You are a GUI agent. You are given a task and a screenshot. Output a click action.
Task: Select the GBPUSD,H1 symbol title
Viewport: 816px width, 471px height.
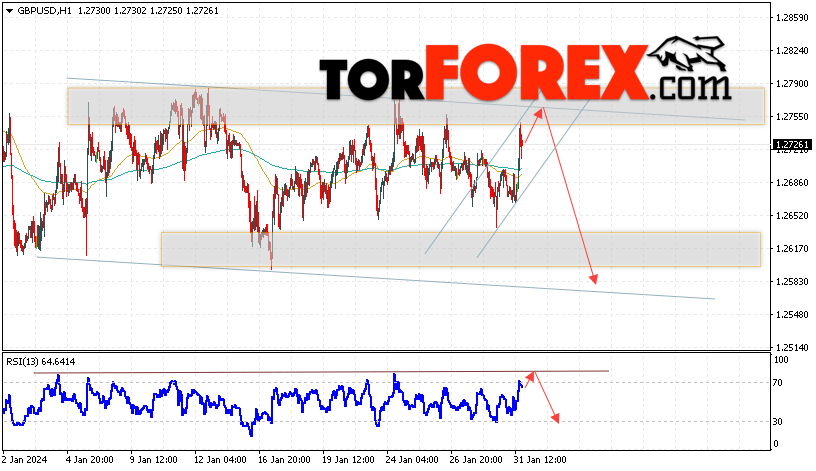44,11
